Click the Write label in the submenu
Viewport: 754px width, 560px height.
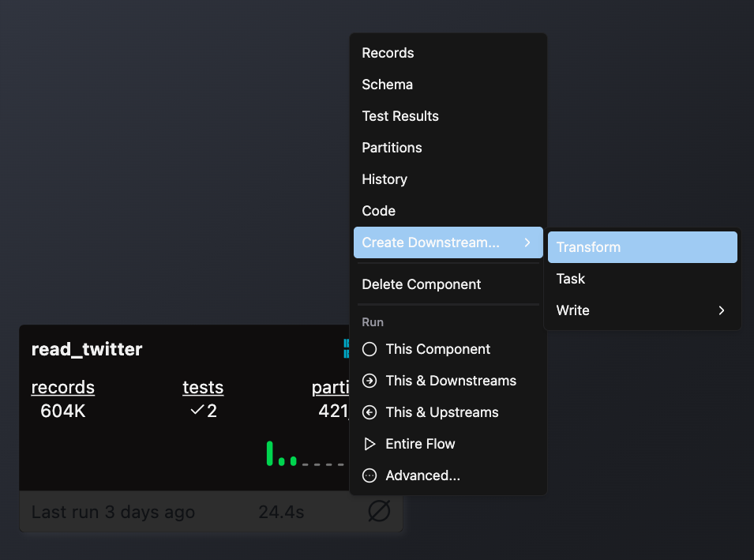click(x=572, y=310)
